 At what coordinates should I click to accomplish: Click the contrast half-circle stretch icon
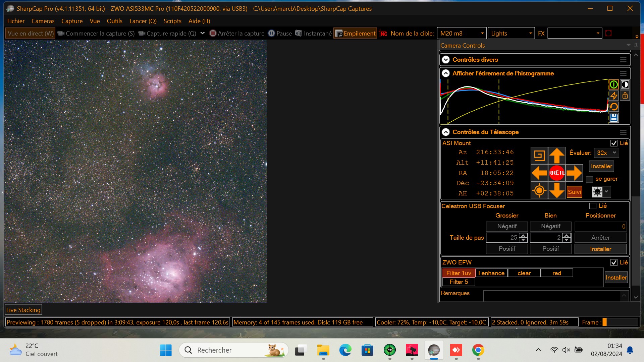point(625,84)
